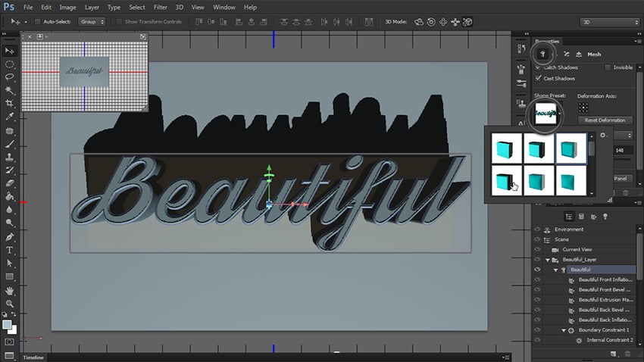Open the 3D menu
The height and width of the screenshot is (362, 644).
[180, 7]
